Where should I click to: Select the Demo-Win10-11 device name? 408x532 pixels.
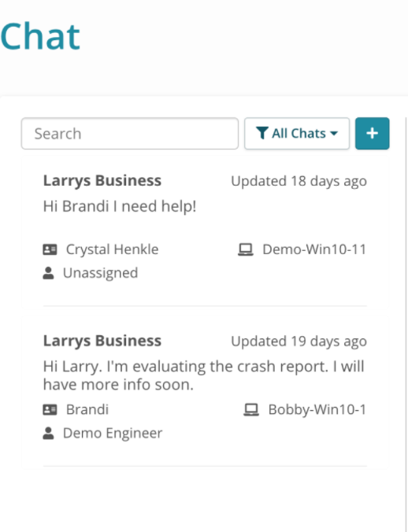314,249
